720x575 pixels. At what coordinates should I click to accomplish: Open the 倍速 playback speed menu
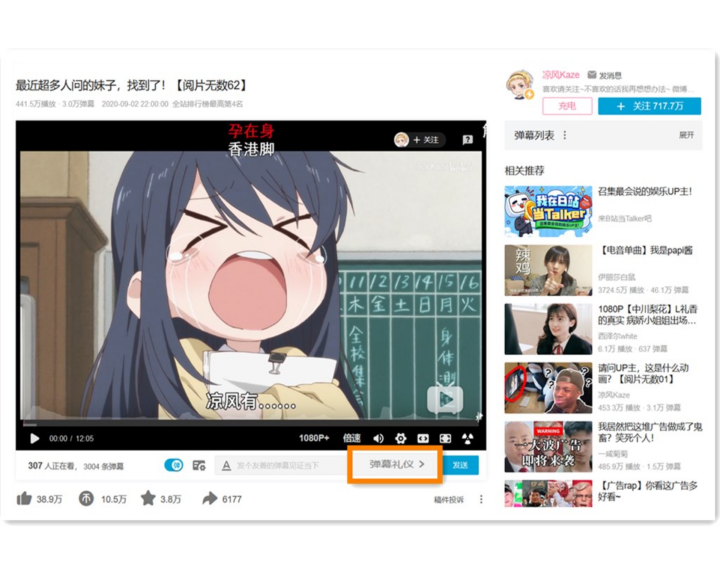point(352,438)
